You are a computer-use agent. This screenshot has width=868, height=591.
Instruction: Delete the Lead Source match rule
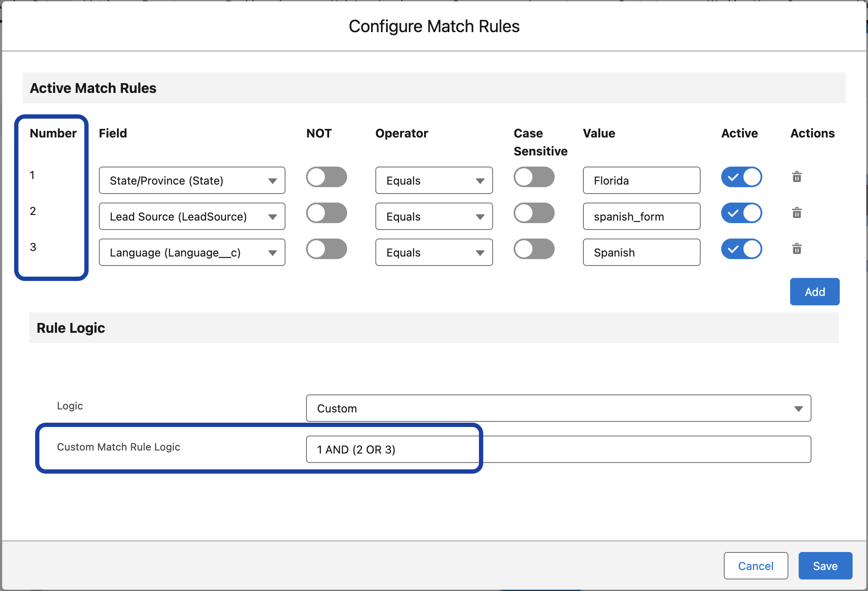[797, 213]
